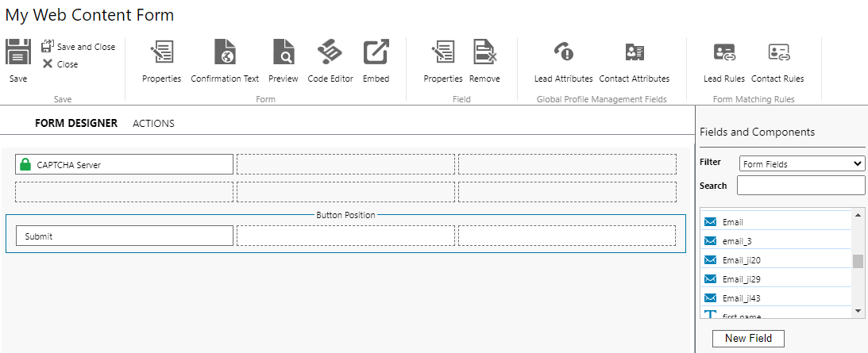Screen dimensions: 868x353
Task: Select the Submit button element
Action: click(x=124, y=236)
